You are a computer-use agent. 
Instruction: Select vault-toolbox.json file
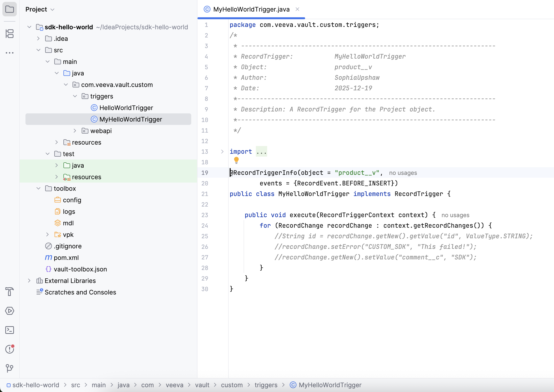pyautogui.click(x=80, y=269)
